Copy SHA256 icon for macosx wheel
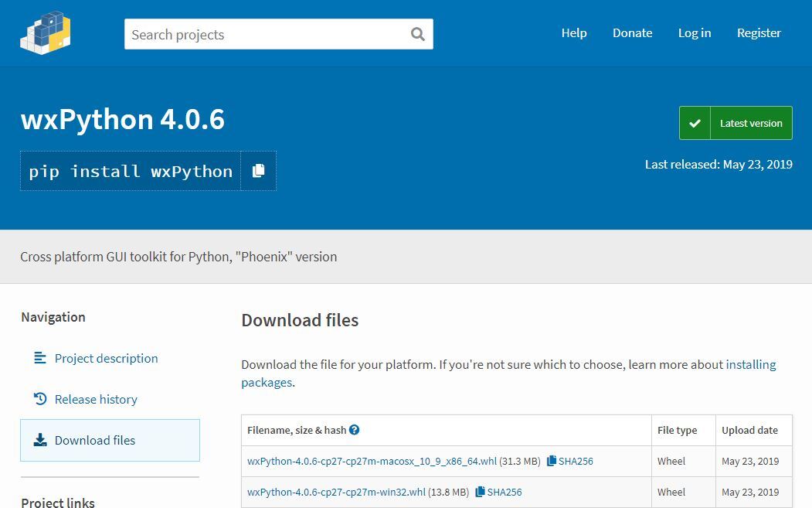 (x=552, y=460)
